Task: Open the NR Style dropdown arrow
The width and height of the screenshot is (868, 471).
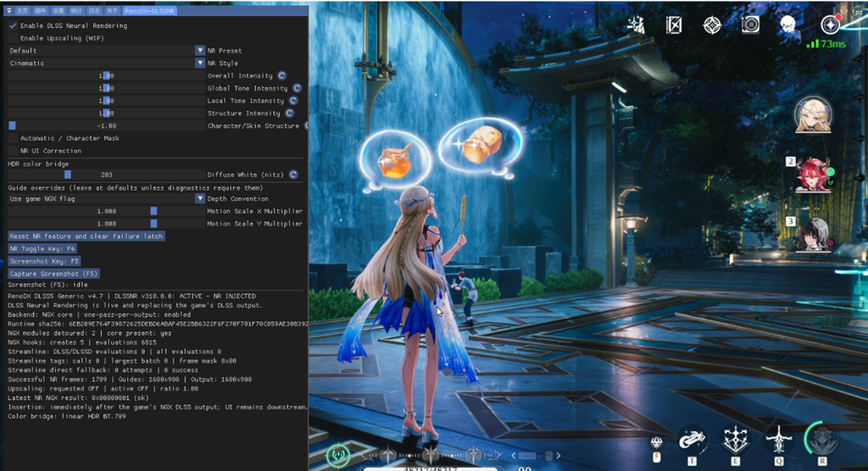Action: click(x=200, y=63)
